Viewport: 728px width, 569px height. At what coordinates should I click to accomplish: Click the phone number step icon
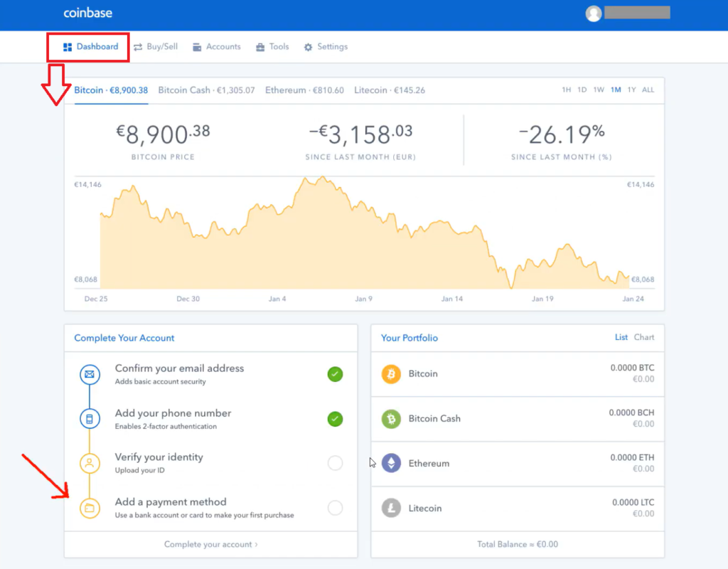coord(90,419)
